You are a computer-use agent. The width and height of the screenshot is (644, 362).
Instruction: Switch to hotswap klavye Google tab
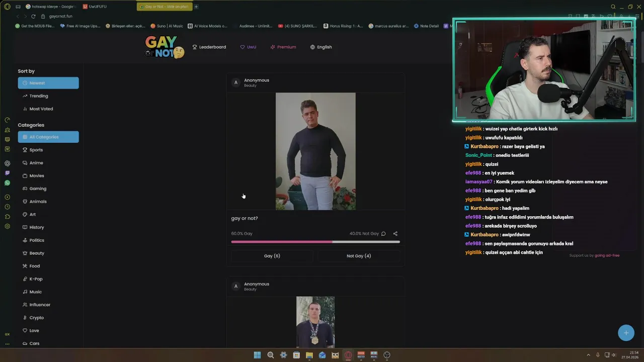(51, 7)
